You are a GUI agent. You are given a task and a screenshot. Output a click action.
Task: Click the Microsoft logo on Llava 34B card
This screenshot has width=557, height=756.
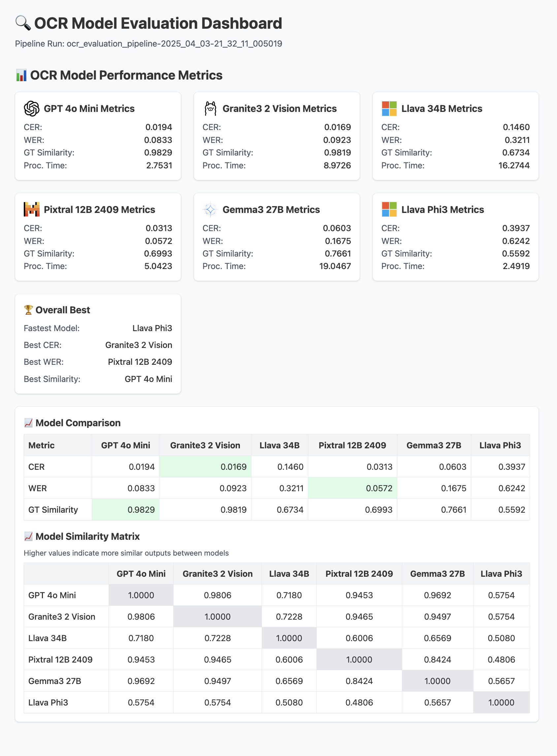pos(389,109)
